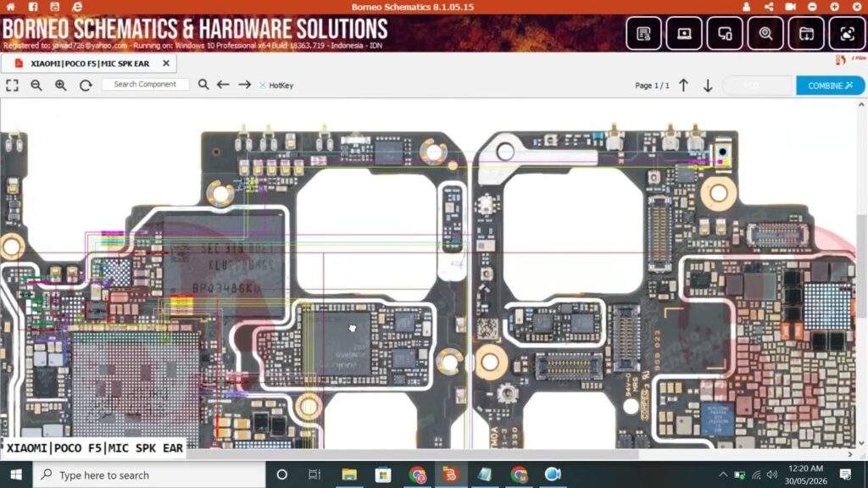Screen dimensions: 868x488
Task: Zoom in the board view
Action: point(61,86)
